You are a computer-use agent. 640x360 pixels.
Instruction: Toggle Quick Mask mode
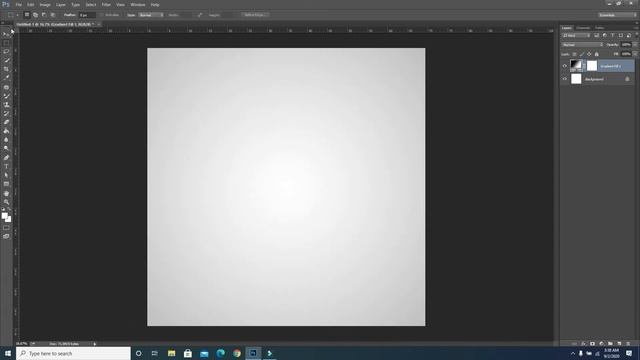point(6,228)
